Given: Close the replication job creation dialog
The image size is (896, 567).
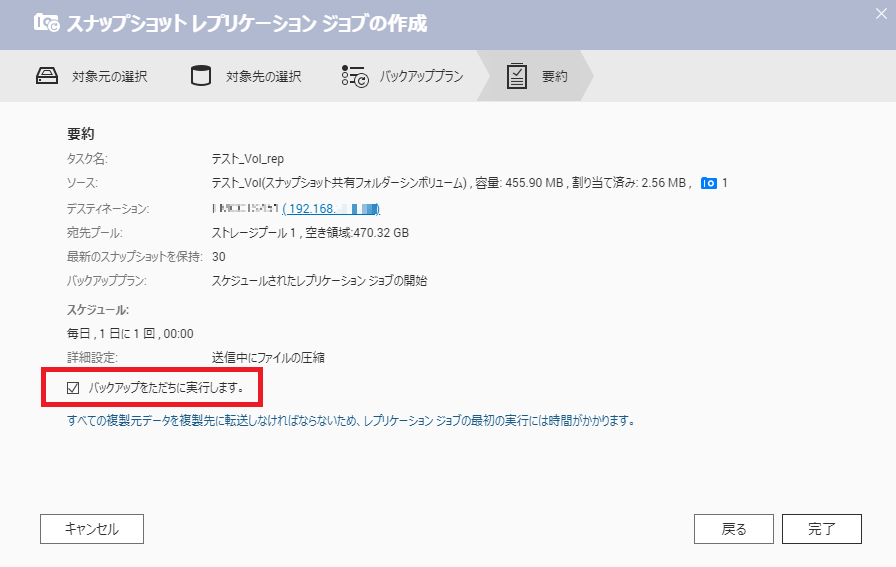Looking at the screenshot, I should [x=880, y=12].
